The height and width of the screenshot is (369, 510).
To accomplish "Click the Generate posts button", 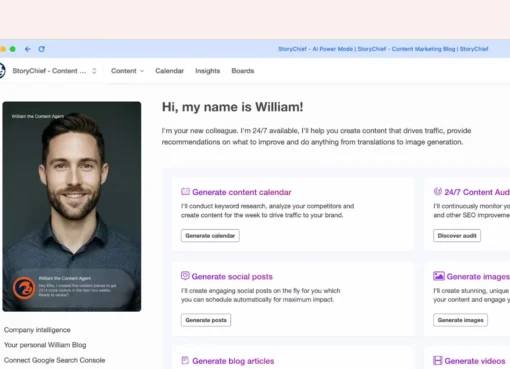I will [206, 320].
